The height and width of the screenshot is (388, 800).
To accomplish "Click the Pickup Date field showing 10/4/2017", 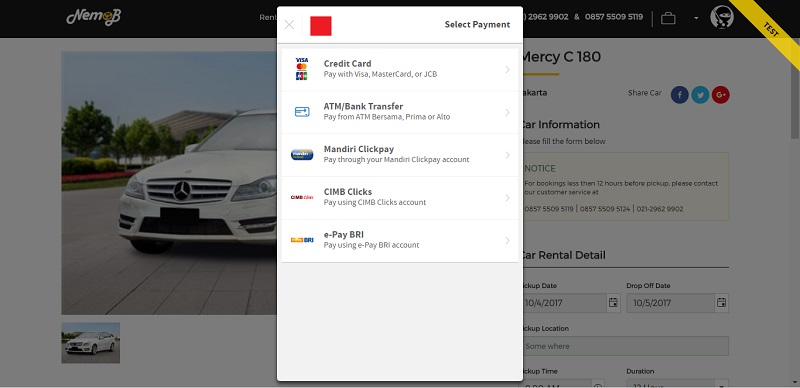I will click(564, 303).
